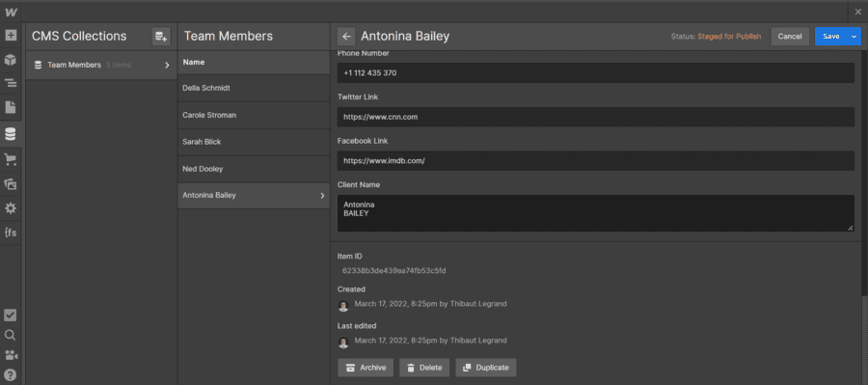868x385 pixels.
Task: Click the Client Name resize handle
Action: tap(851, 228)
